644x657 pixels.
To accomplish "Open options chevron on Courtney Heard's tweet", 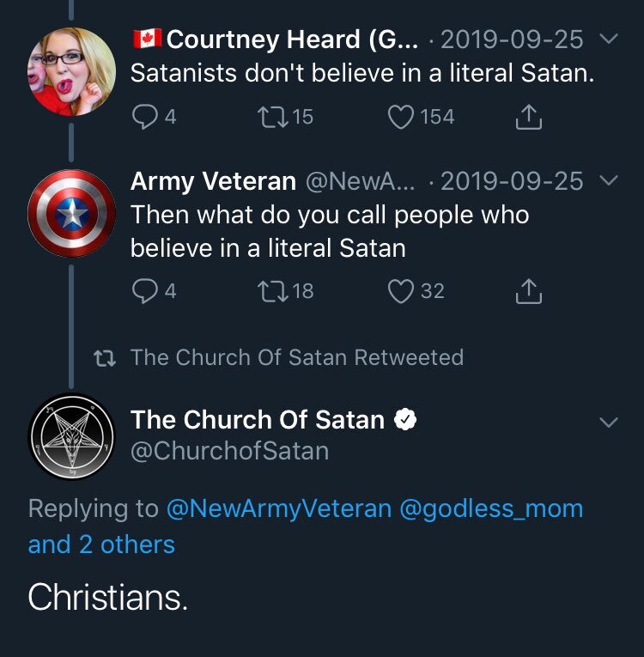I will click(x=608, y=40).
